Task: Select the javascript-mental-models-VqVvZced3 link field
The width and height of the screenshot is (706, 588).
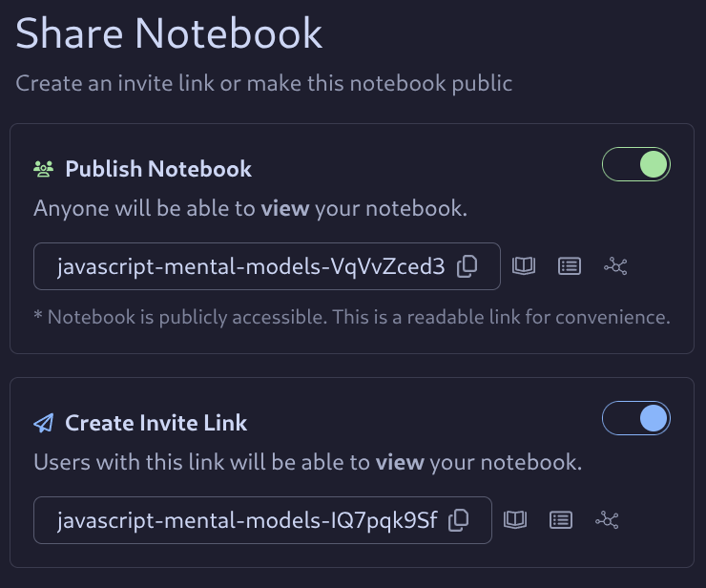Action: [250, 266]
